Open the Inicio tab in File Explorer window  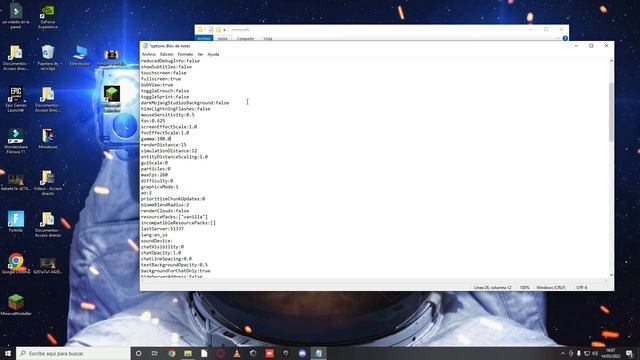coord(223,38)
